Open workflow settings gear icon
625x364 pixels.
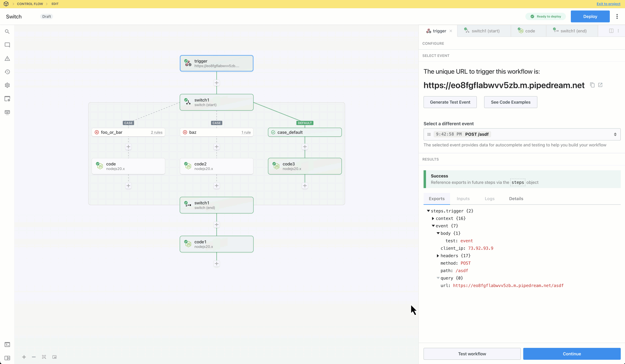tap(7, 85)
